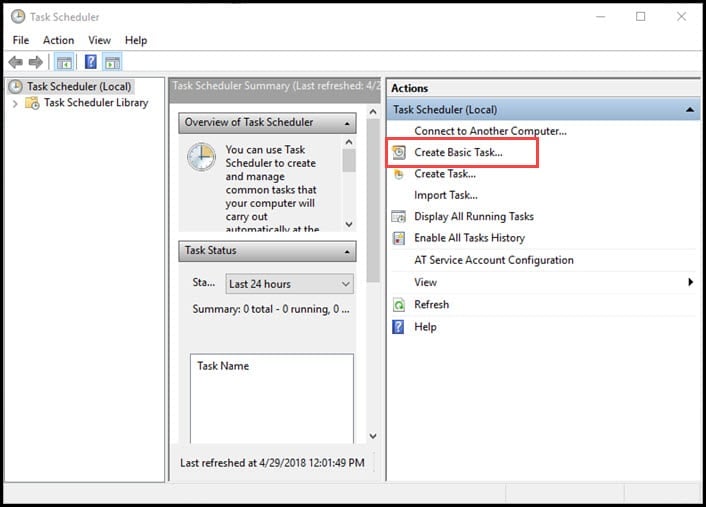Viewport: 706px width, 507px height.
Task: Select Task Scheduler Library tree item
Action: tap(96, 103)
